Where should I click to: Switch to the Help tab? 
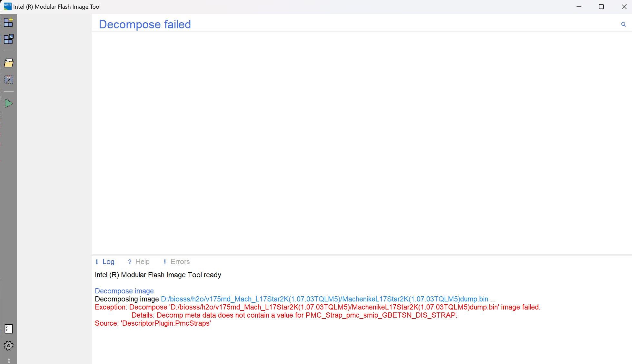(x=139, y=262)
